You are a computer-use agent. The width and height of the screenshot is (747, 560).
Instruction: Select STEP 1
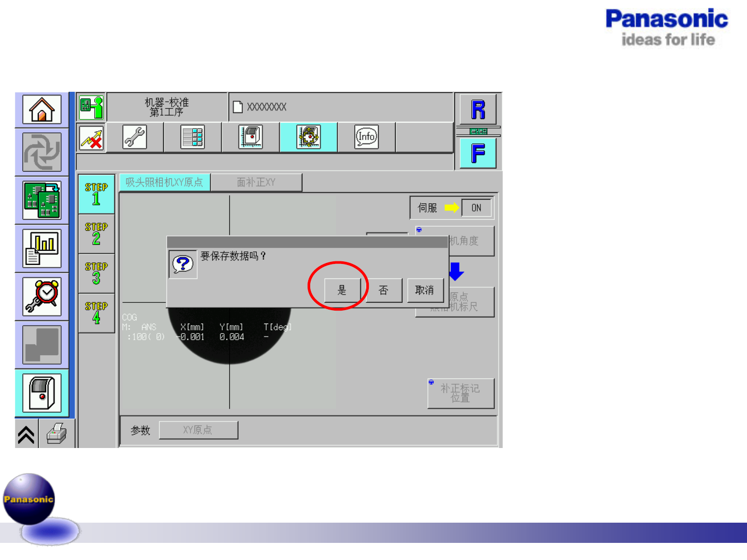coord(96,194)
